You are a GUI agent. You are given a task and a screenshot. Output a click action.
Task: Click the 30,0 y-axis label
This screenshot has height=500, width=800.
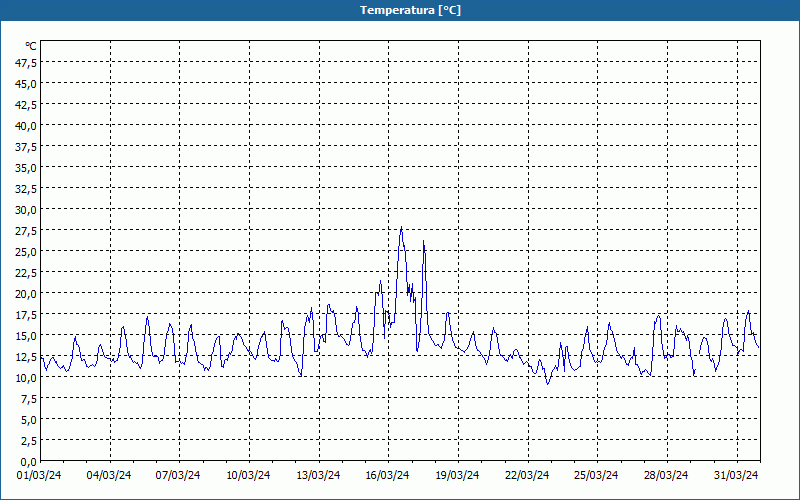(27, 210)
